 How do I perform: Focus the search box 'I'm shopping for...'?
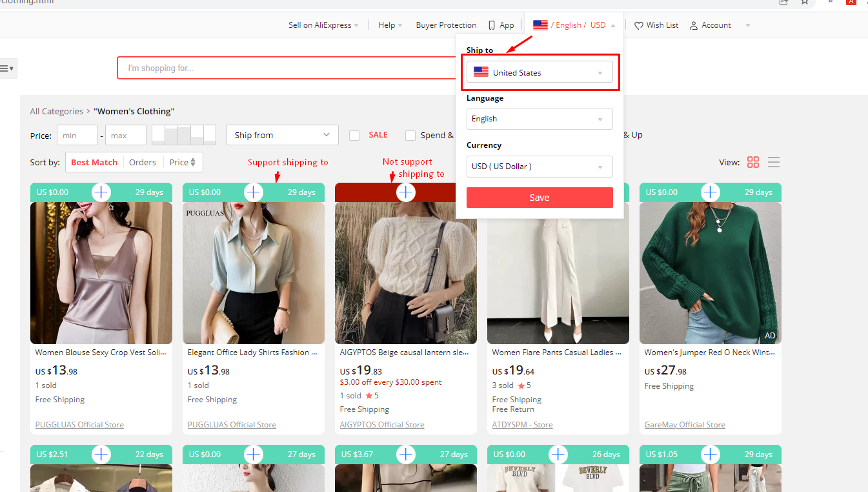click(x=287, y=68)
